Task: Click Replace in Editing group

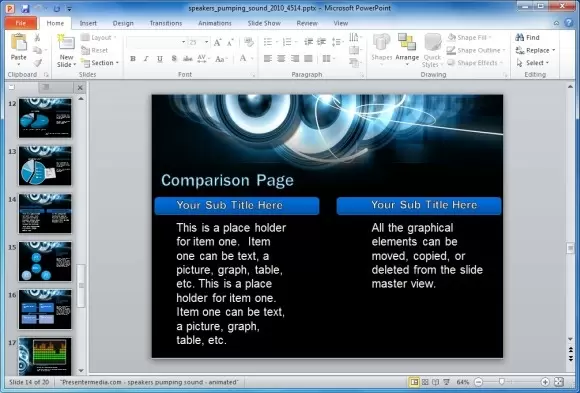Action: pyautogui.click(x=535, y=50)
